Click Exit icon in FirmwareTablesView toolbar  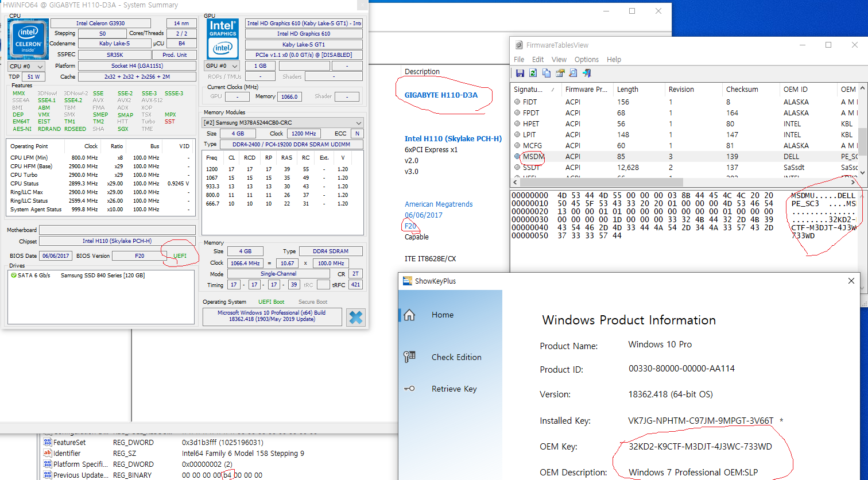click(x=586, y=73)
